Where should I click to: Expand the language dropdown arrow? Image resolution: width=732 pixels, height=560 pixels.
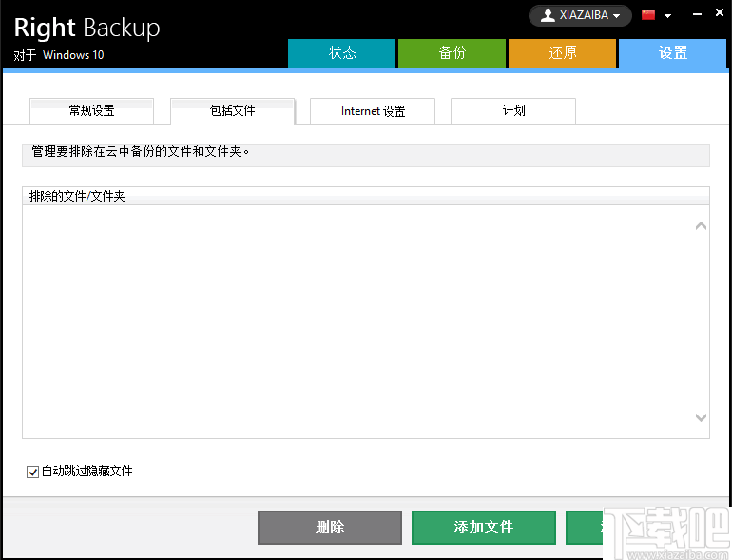click(x=667, y=16)
